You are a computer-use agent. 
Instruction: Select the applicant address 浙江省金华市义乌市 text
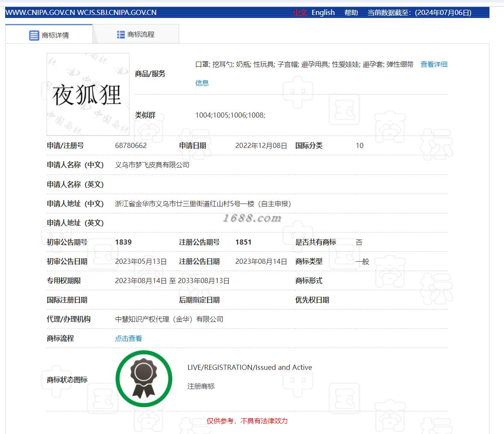click(203, 204)
